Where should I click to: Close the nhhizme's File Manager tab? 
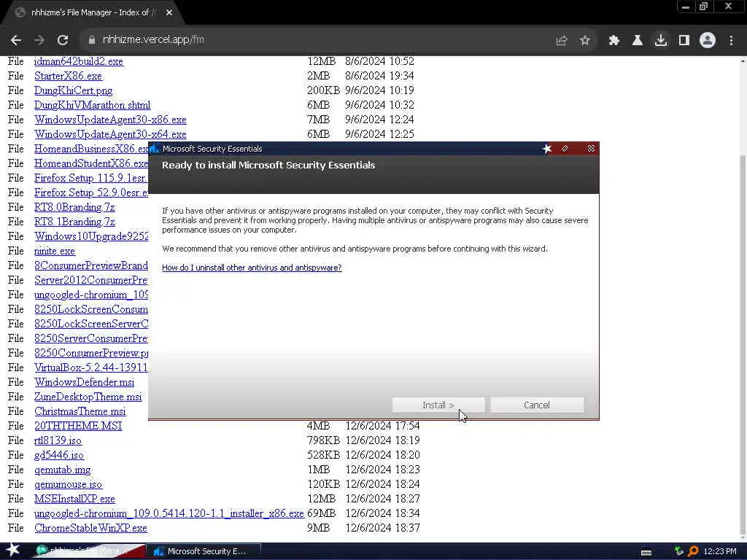(169, 12)
